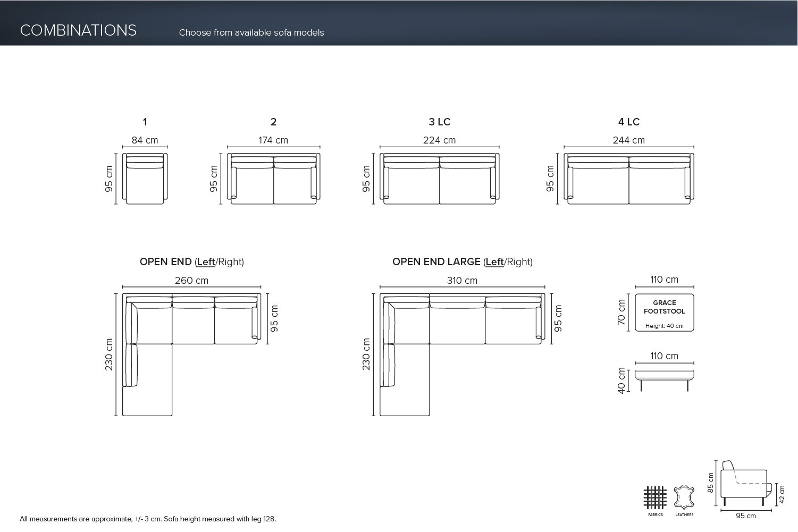798x532 pixels.
Task: Select the 4 LC sofa diagram
Action: pos(629,179)
